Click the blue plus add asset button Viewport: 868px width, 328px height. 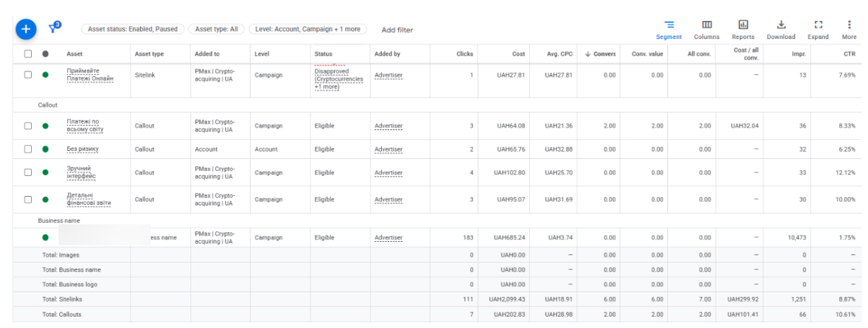click(26, 29)
